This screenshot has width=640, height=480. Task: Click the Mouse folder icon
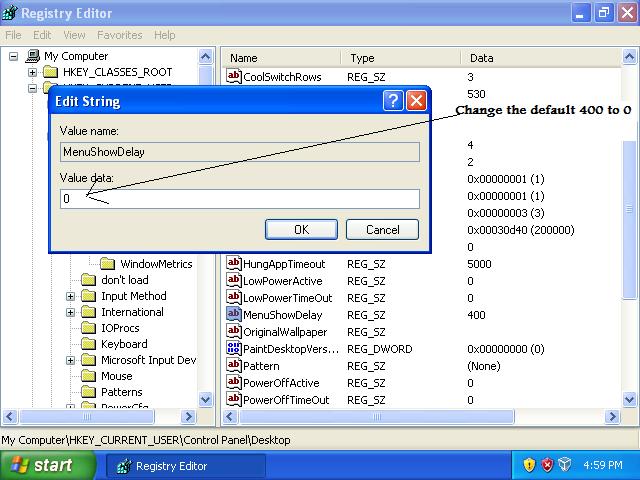[89, 376]
